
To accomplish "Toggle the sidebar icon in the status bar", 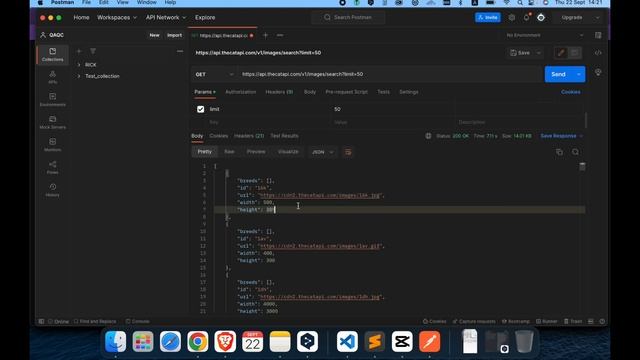I will [x=41, y=321].
